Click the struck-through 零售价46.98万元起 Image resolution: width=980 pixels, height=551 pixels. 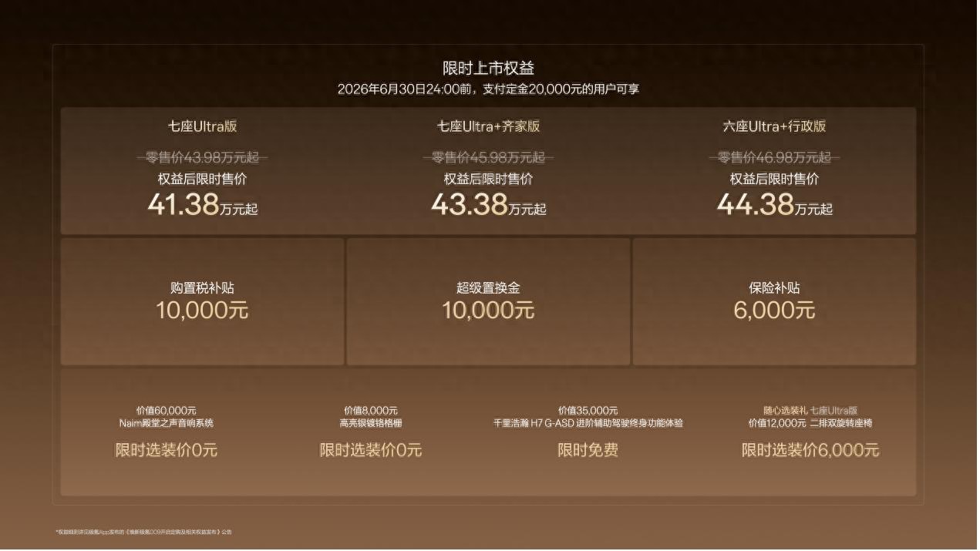coord(774,158)
